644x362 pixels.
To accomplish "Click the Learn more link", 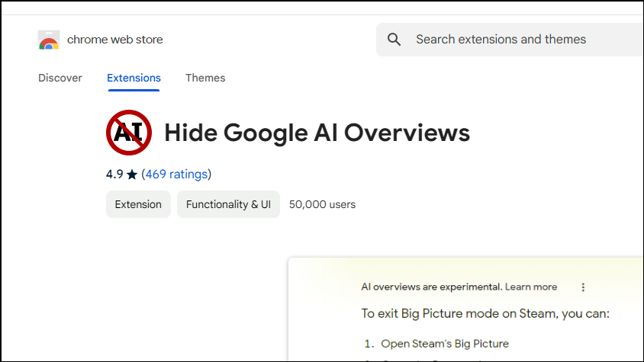I will coord(531,287).
